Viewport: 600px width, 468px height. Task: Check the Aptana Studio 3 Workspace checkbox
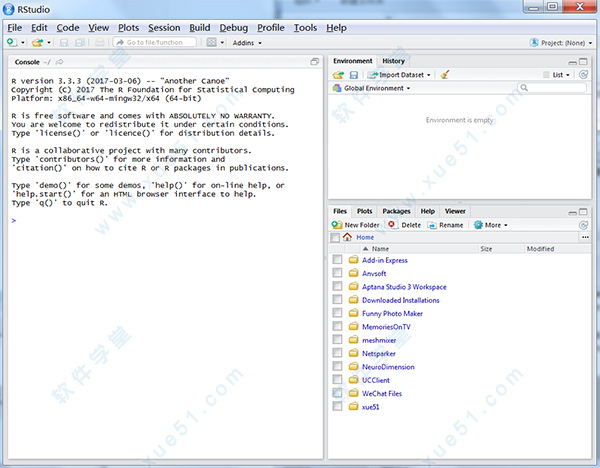(x=337, y=286)
